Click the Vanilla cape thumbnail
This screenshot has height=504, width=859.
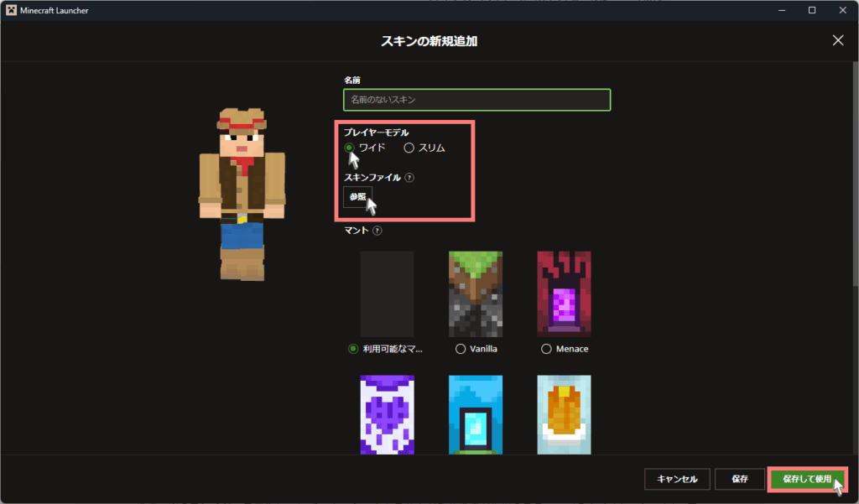[x=475, y=294]
